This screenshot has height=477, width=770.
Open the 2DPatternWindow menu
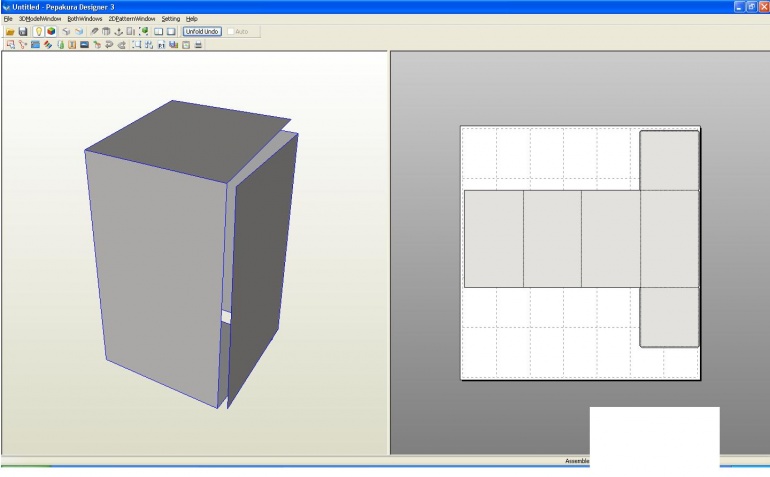pyautogui.click(x=132, y=19)
